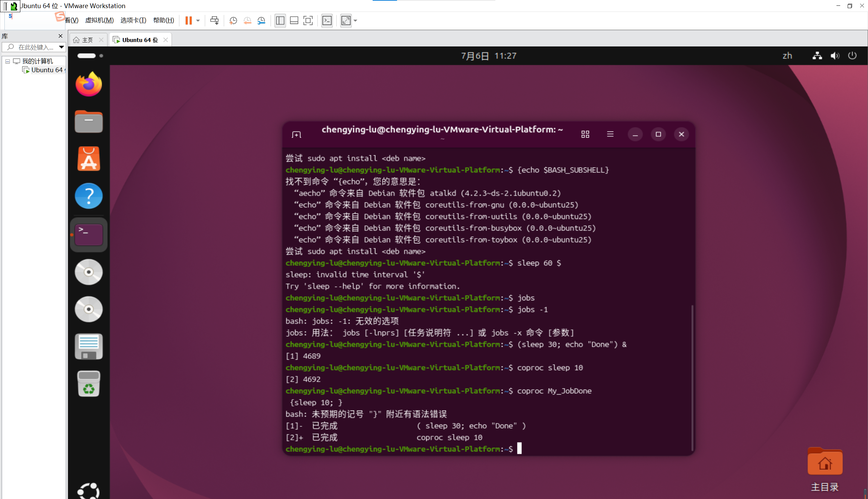Click the "[1] 4689" output line
Image resolution: width=868 pixels, height=499 pixels.
(303, 356)
